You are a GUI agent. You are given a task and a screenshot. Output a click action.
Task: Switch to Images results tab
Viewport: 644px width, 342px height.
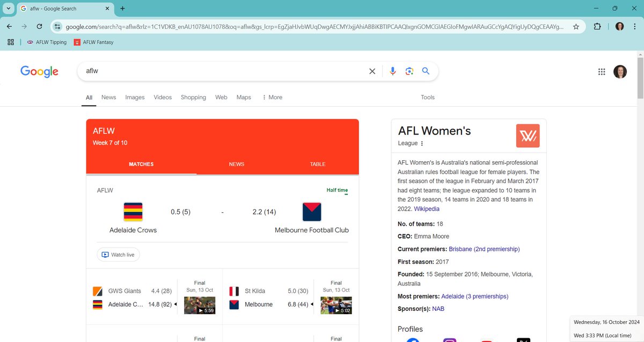coord(135,98)
